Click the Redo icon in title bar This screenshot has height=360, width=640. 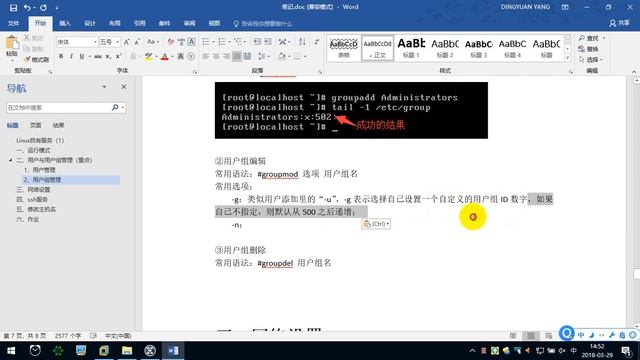(x=43, y=7)
